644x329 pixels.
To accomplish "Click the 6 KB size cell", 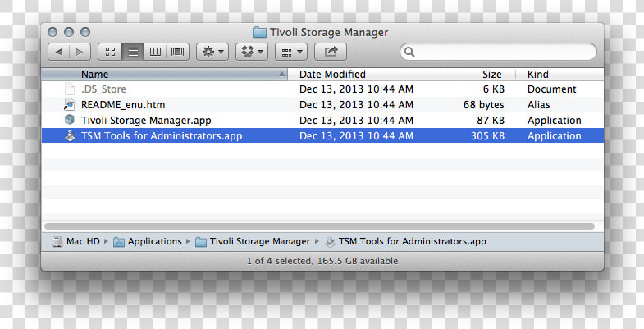I will tap(493, 89).
